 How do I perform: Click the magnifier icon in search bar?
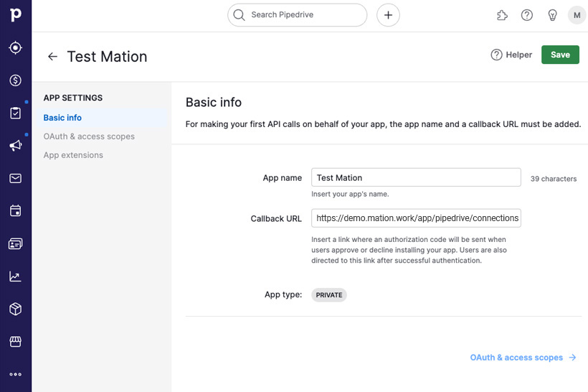coord(239,15)
